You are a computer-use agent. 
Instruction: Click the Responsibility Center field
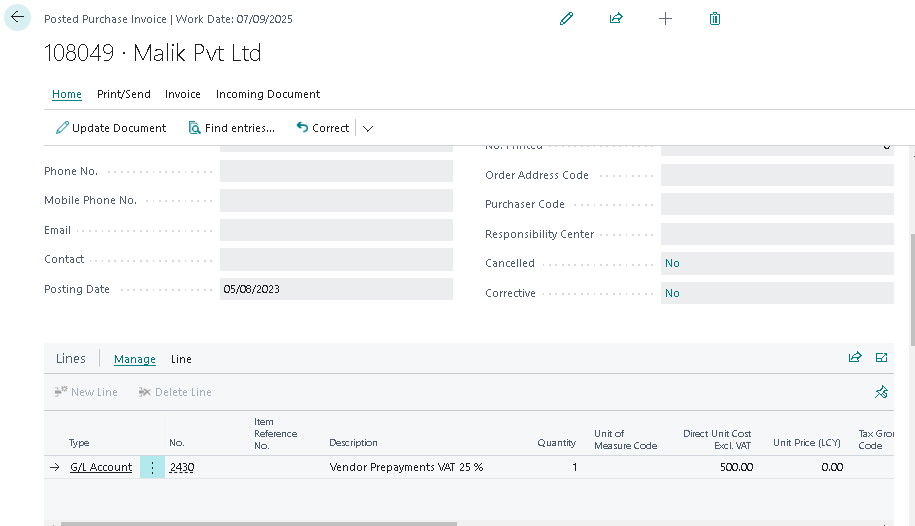coord(777,234)
